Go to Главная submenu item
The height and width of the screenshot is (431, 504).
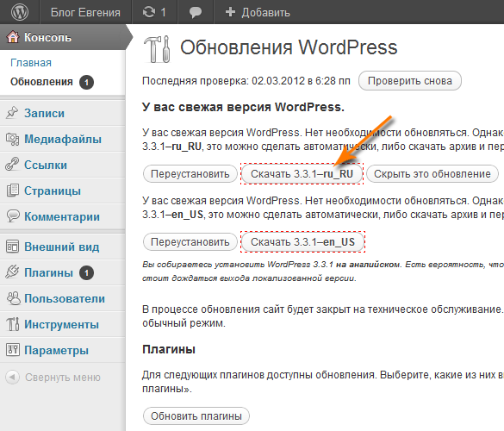tap(31, 62)
